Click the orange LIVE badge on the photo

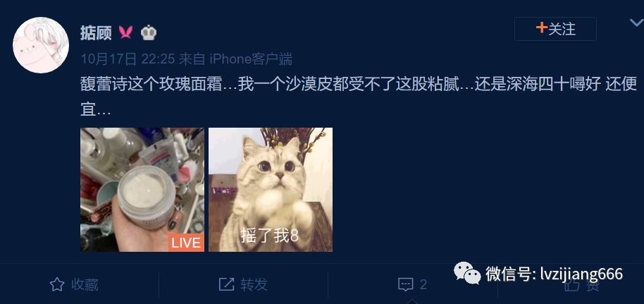point(186,243)
